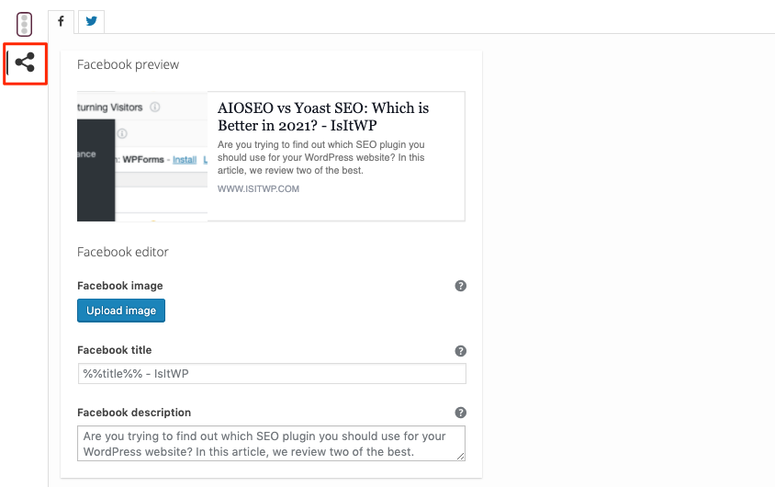
Task: Click the Facebook preview thumbnail image
Action: (x=142, y=156)
